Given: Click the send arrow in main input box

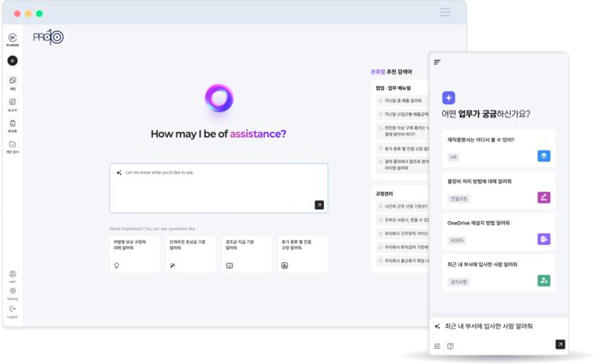Looking at the screenshot, I should pyautogui.click(x=319, y=205).
